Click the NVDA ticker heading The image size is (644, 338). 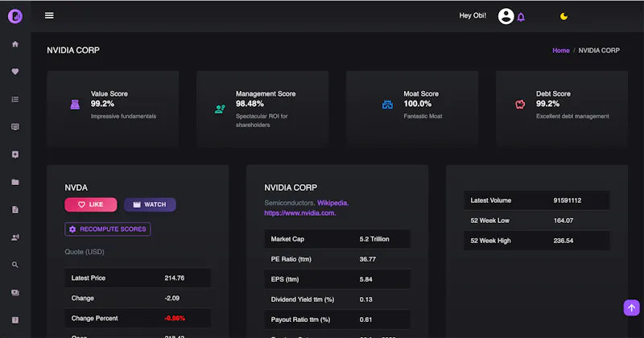[76, 188]
